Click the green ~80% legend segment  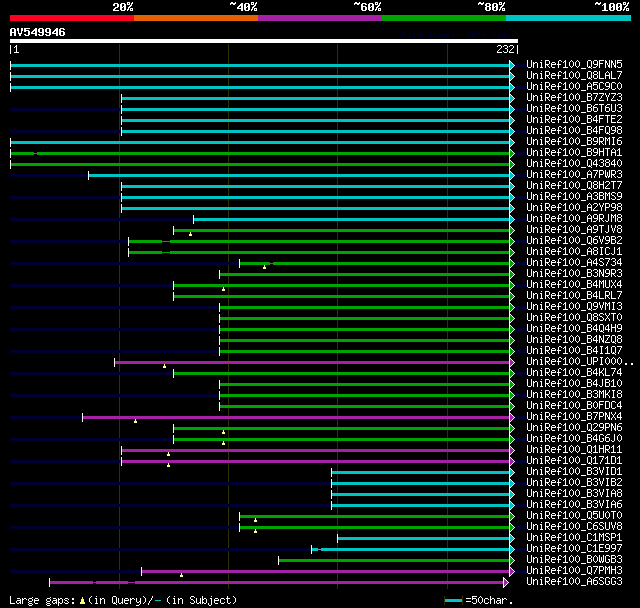(x=444, y=18)
